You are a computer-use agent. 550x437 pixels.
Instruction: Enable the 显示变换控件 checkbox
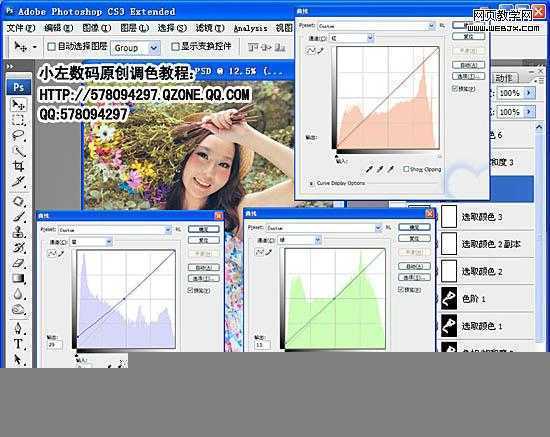tap(175, 46)
